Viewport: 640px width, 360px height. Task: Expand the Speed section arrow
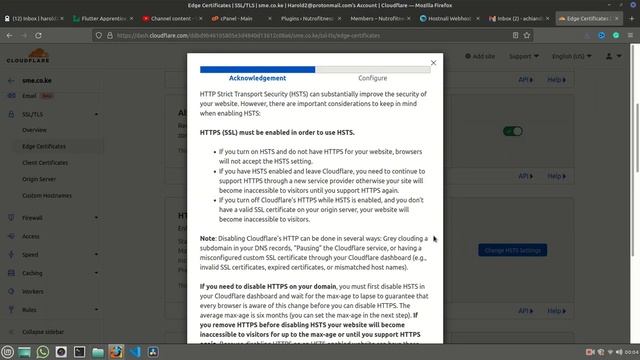[x=96, y=254]
